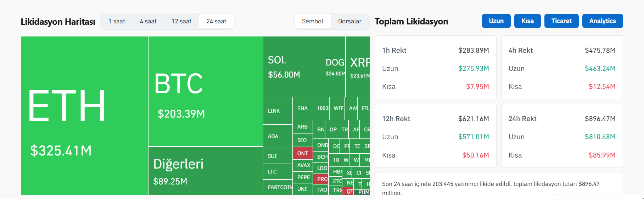
Task: Select the 24 saat tab
Action: tap(216, 21)
